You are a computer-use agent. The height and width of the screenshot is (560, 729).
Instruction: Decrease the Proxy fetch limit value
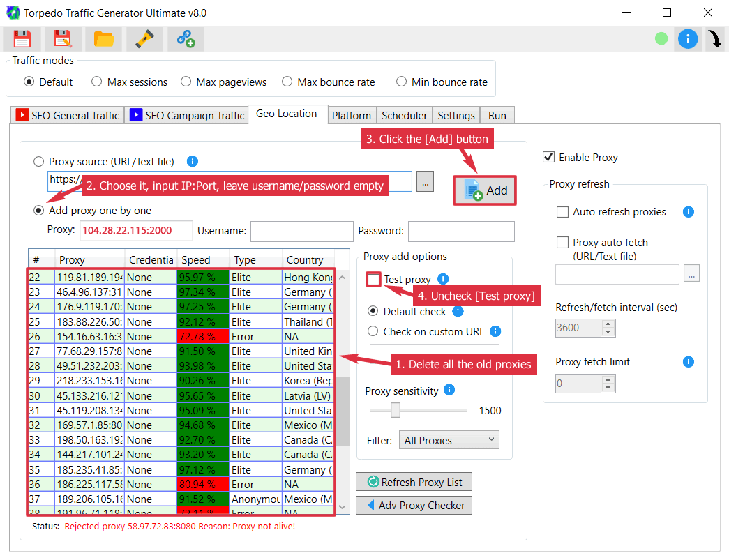608,388
